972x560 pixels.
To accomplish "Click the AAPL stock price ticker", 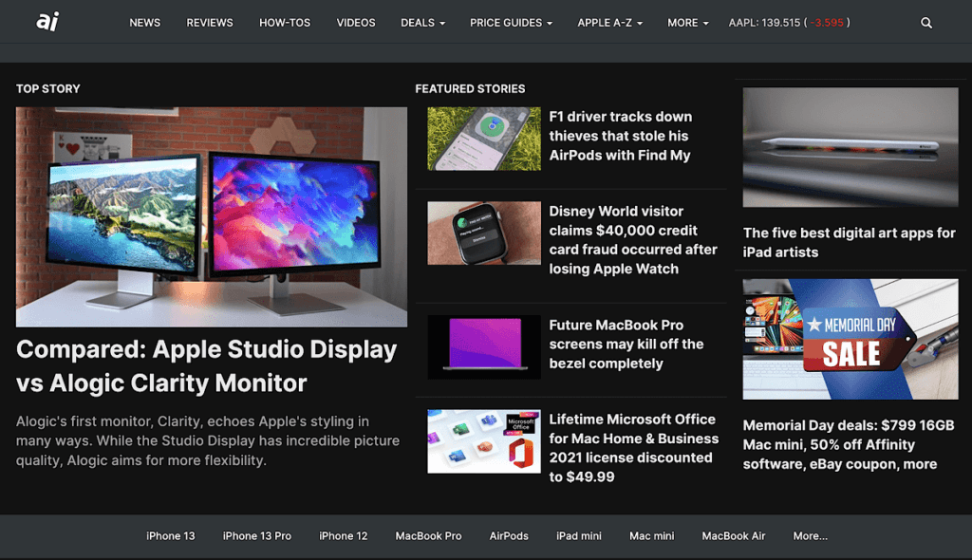I will click(789, 23).
